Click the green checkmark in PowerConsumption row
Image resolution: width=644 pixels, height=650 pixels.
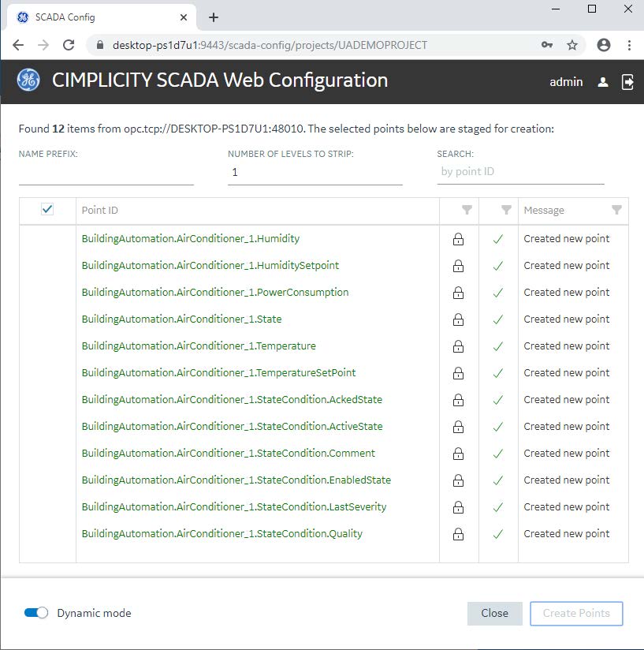(x=497, y=293)
